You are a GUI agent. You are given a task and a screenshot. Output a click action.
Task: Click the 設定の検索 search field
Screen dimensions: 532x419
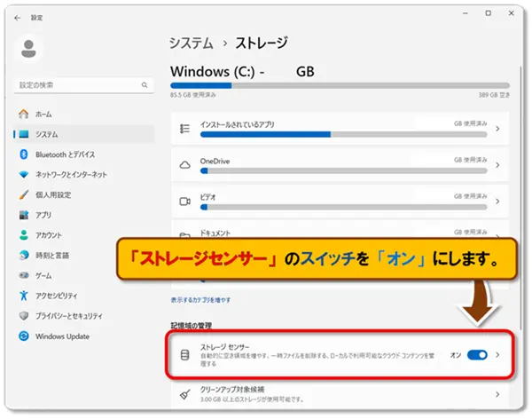coord(84,85)
